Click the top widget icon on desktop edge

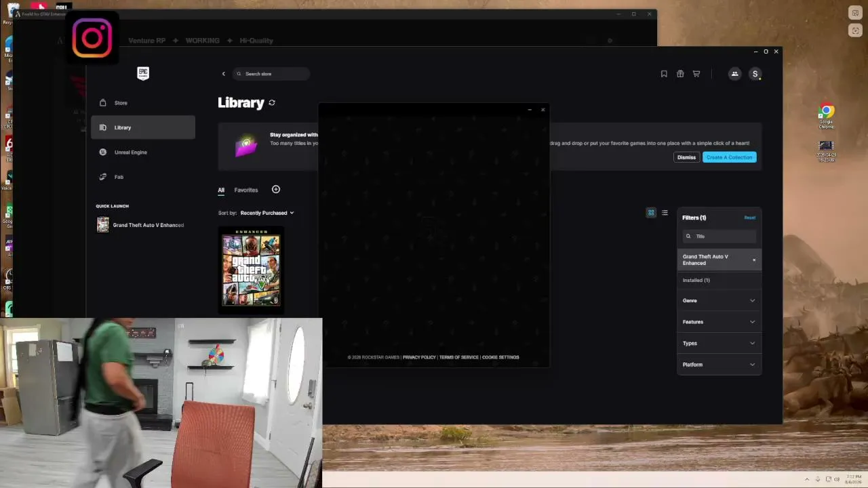click(x=855, y=13)
